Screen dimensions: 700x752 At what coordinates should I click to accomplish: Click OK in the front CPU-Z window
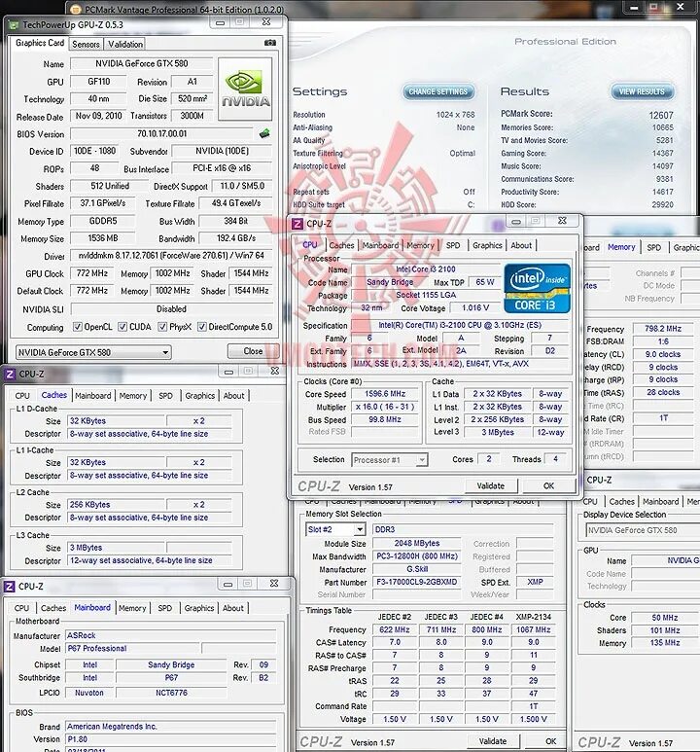pyautogui.click(x=548, y=485)
